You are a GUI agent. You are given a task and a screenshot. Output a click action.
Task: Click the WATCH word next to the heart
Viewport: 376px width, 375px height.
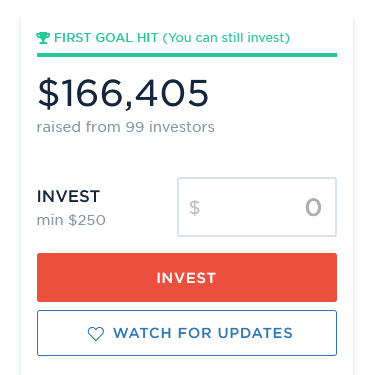pos(143,333)
